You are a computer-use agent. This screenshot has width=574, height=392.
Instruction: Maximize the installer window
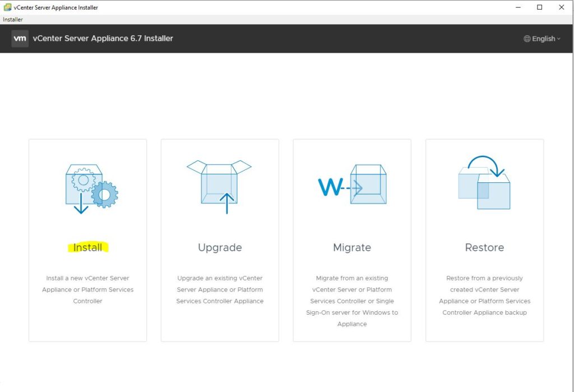click(540, 7)
